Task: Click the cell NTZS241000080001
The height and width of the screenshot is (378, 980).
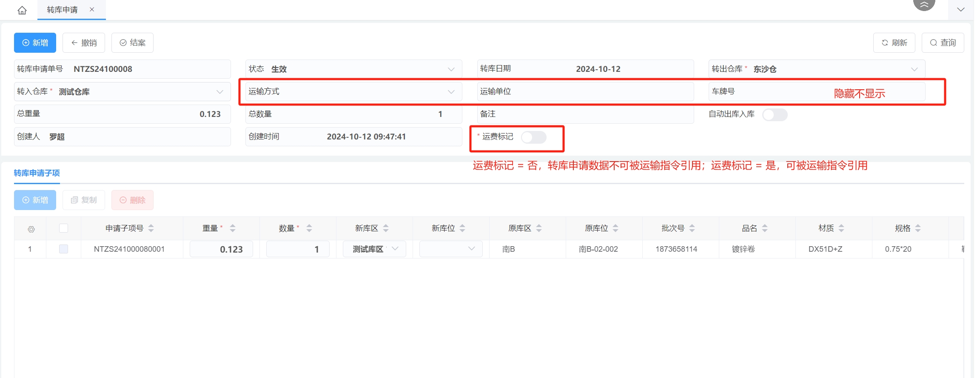Action: tap(129, 249)
